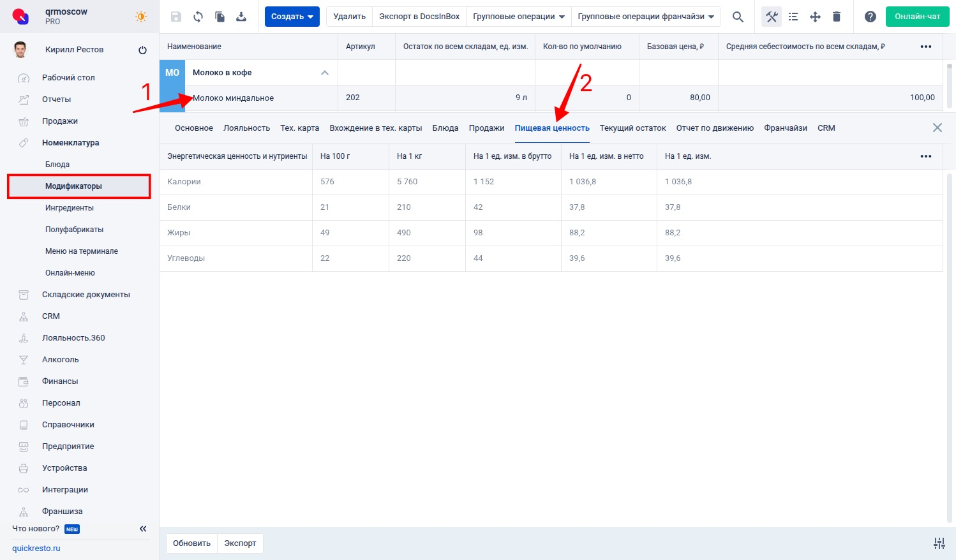Open columns menu in nutrition table header
The image size is (956, 560).
coord(926,156)
